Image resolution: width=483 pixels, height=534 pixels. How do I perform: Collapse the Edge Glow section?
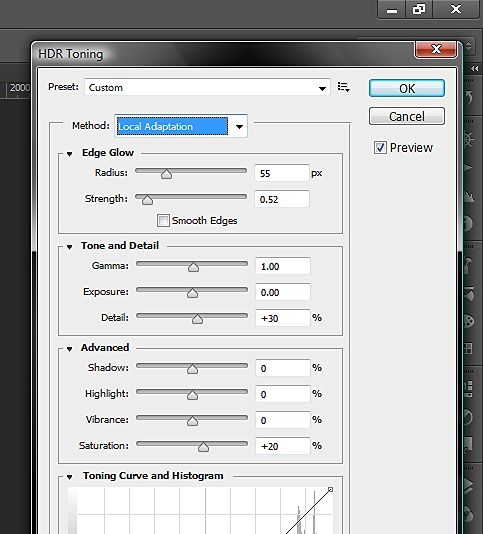(69, 154)
